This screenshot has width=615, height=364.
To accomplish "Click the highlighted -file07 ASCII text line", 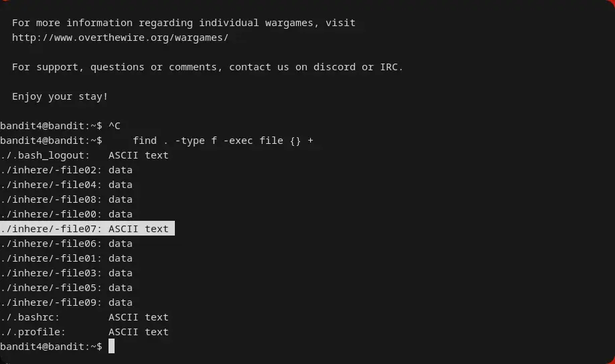I will [x=87, y=229].
